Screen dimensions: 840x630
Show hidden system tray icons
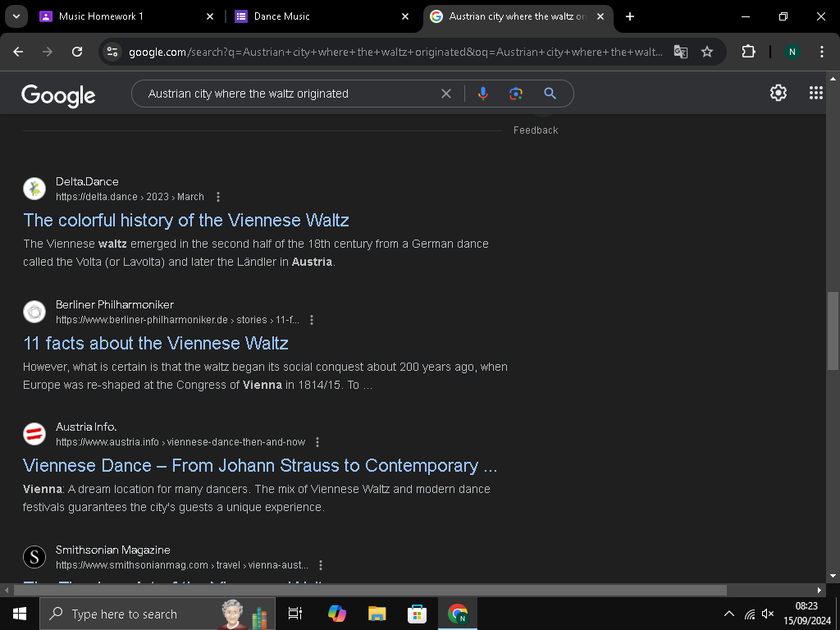729,614
